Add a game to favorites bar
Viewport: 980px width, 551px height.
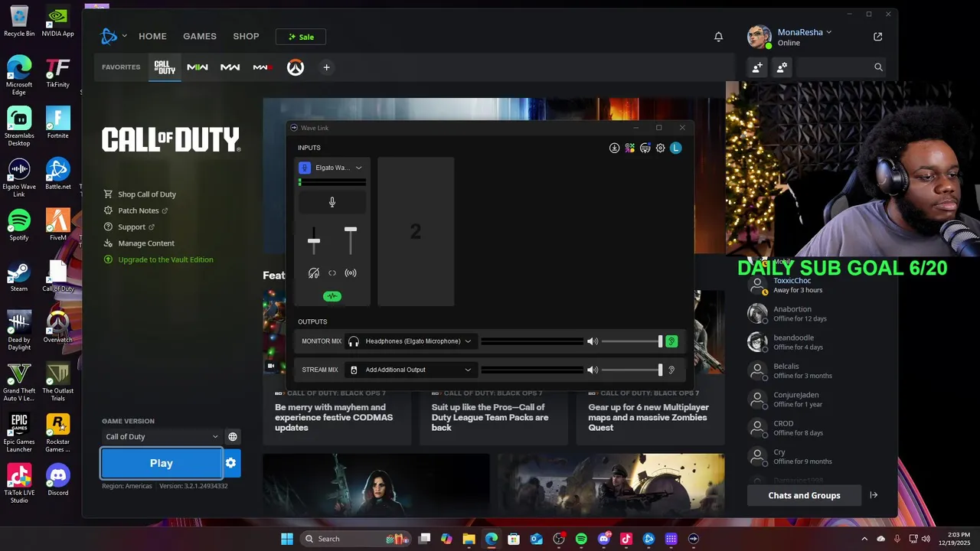(x=326, y=67)
